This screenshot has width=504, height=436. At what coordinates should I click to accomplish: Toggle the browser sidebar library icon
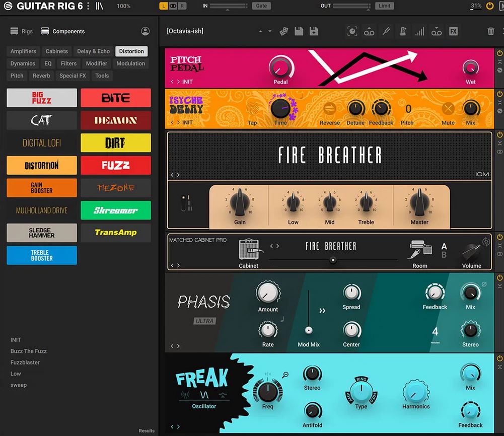coord(99,6)
